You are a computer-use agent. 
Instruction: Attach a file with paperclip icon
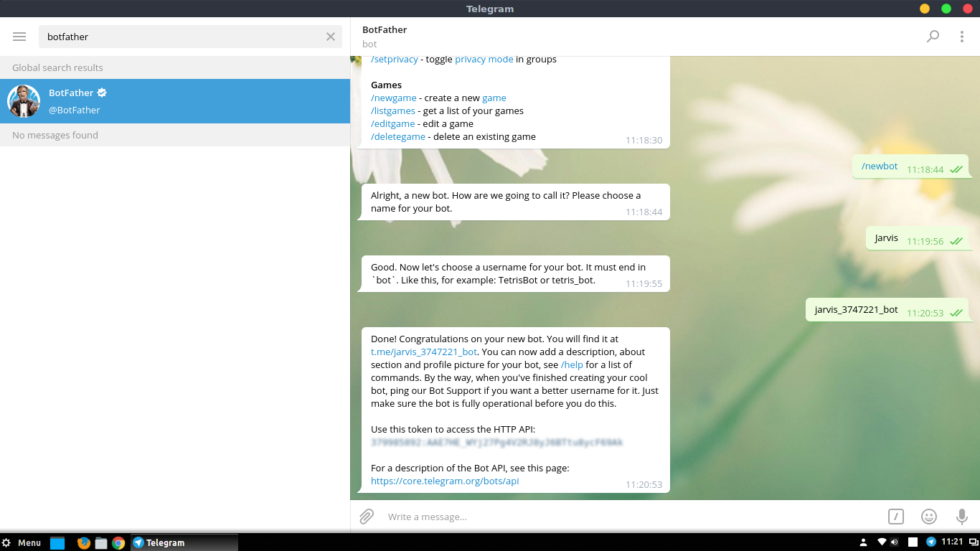coord(367,517)
